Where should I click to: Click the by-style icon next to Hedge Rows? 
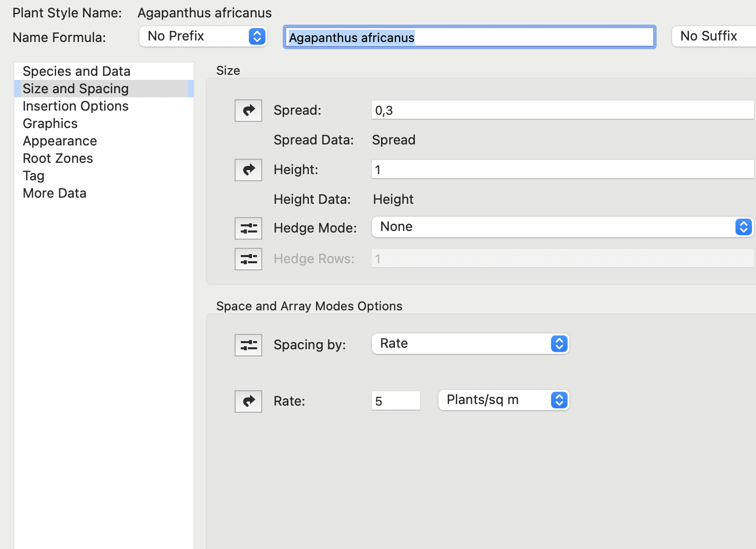248,259
